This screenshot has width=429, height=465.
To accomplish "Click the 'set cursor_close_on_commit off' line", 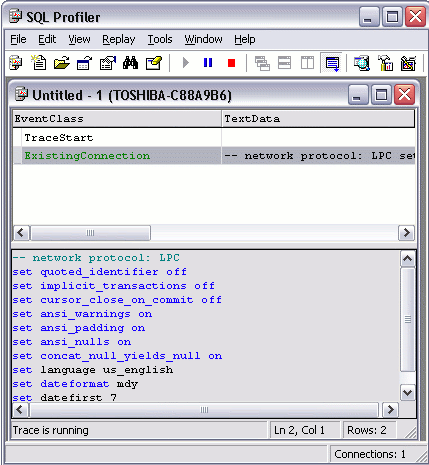I will [117, 300].
